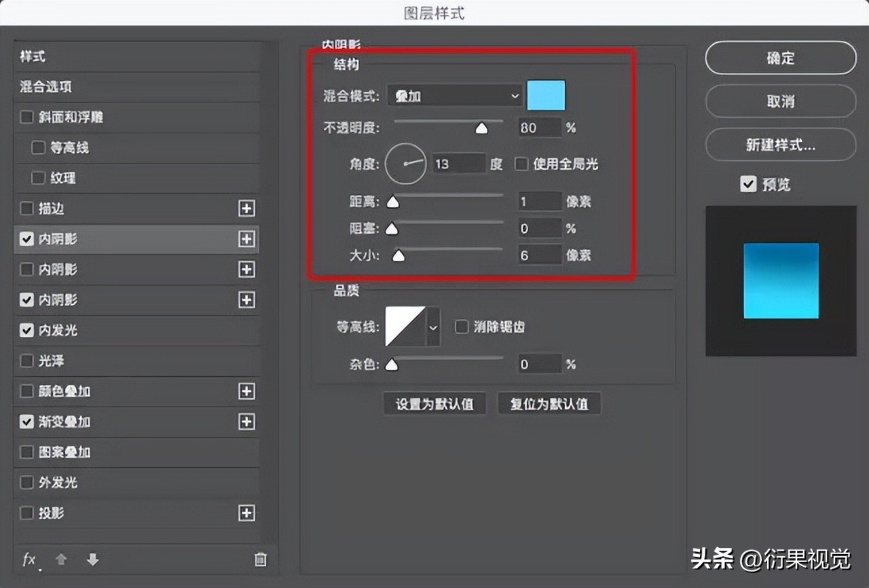Click the up arrow to move effect up
The image size is (869, 588).
click(x=60, y=559)
